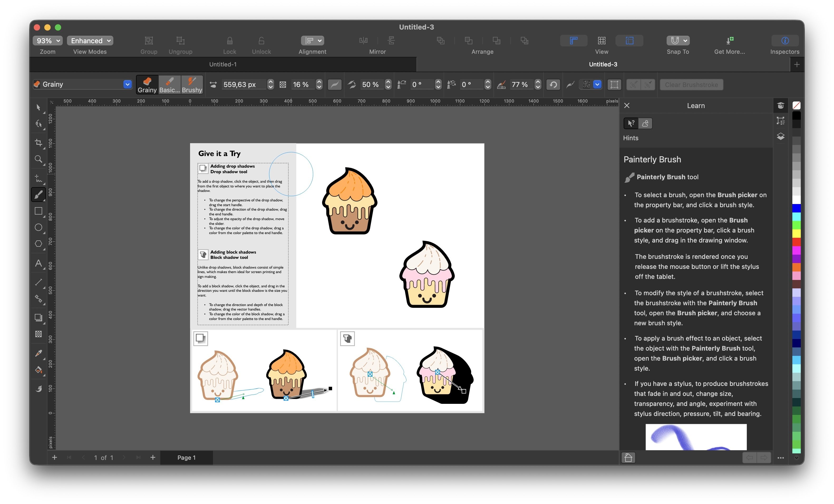Open the Grainy brush category dropdown
Viewport: 834px width, 504px height.
click(127, 84)
